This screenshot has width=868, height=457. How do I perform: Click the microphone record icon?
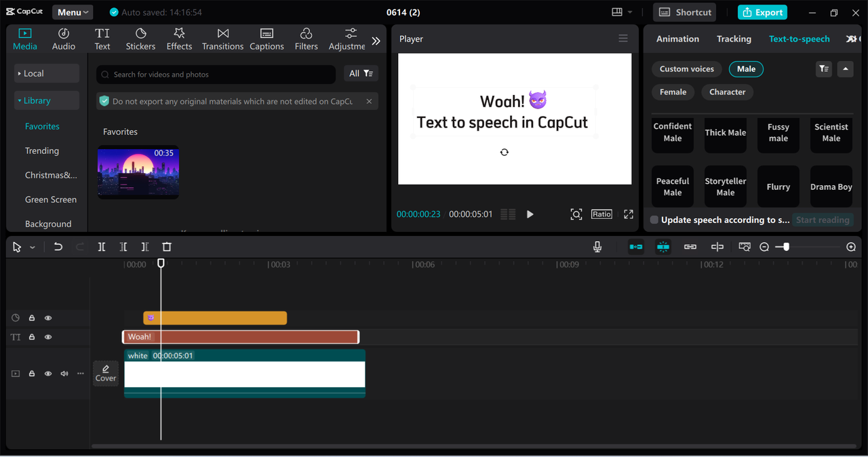pyautogui.click(x=597, y=247)
